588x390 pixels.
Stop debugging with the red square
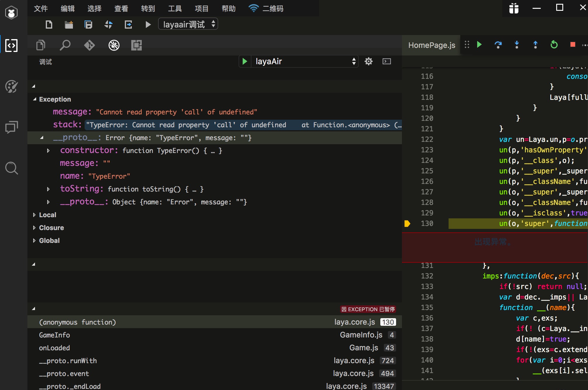coord(573,45)
